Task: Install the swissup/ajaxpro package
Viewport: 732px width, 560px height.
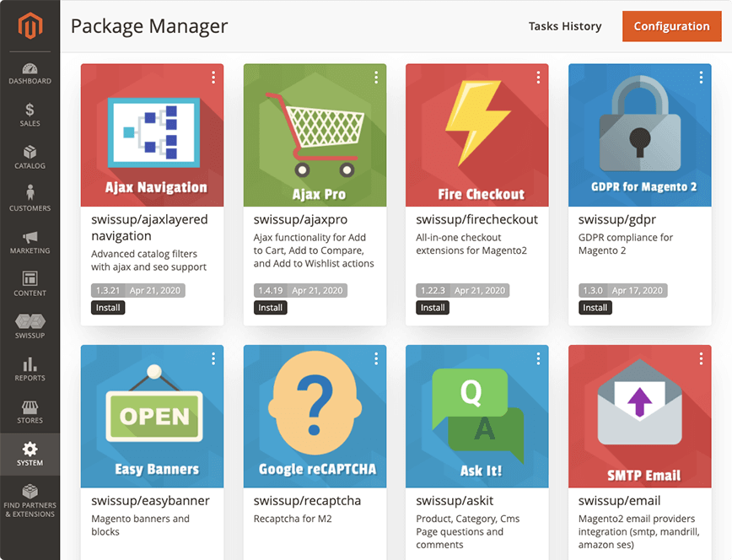Action: point(270,308)
